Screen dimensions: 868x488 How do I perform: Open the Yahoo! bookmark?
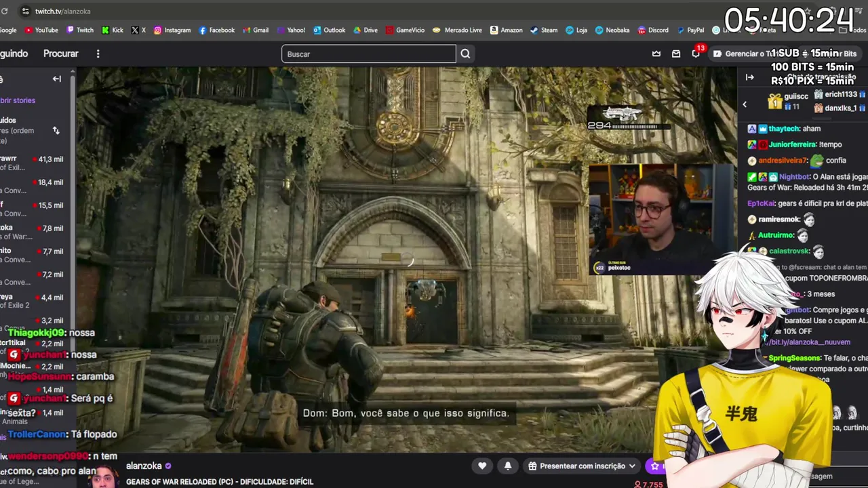(291, 30)
